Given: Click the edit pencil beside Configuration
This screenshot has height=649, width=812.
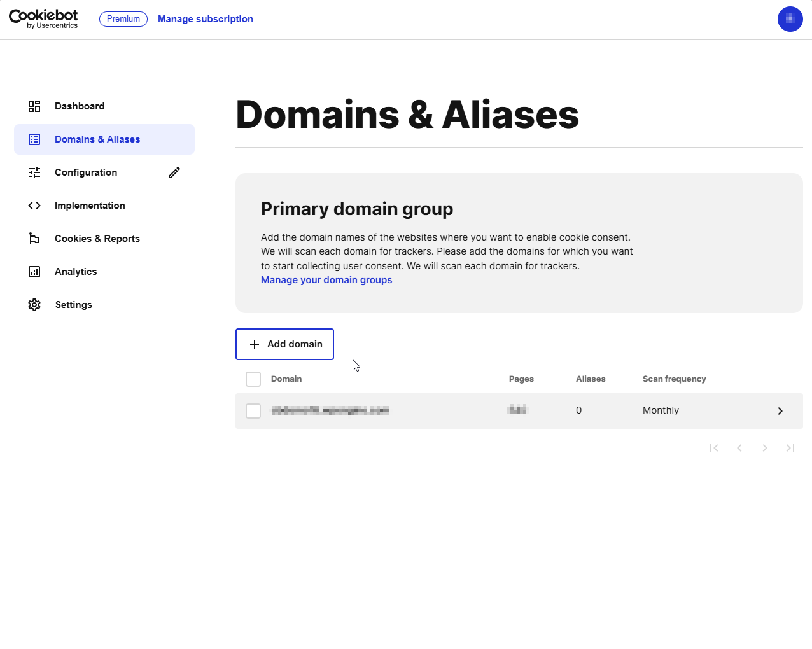Looking at the screenshot, I should pyautogui.click(x=174, y=172).
